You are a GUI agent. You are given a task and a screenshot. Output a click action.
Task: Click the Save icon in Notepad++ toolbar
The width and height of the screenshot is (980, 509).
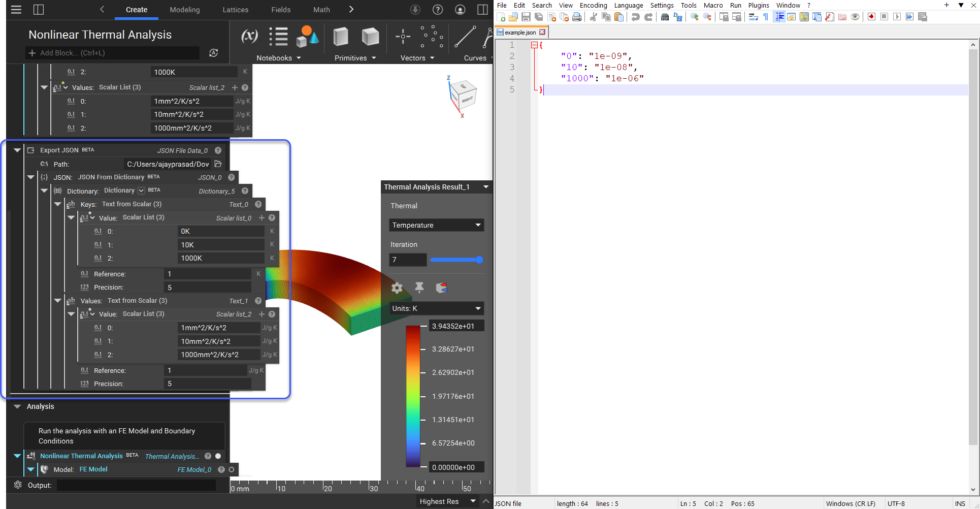coord(526,17)
